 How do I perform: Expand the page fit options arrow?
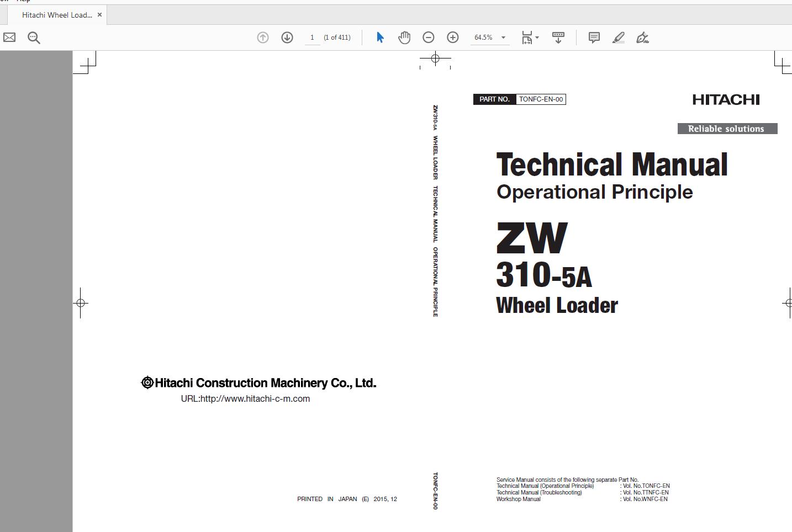pos(537,38)
